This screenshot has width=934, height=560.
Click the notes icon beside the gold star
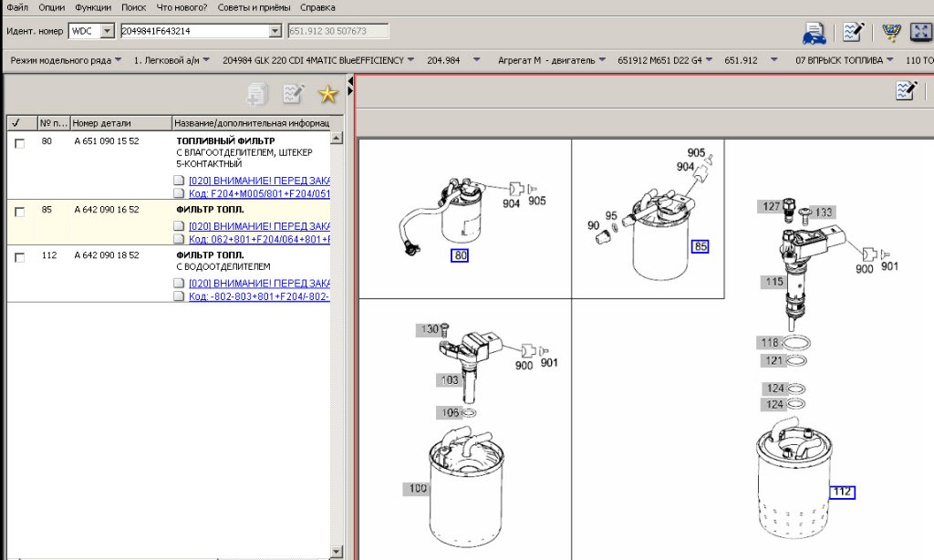[x=293, y=93]
